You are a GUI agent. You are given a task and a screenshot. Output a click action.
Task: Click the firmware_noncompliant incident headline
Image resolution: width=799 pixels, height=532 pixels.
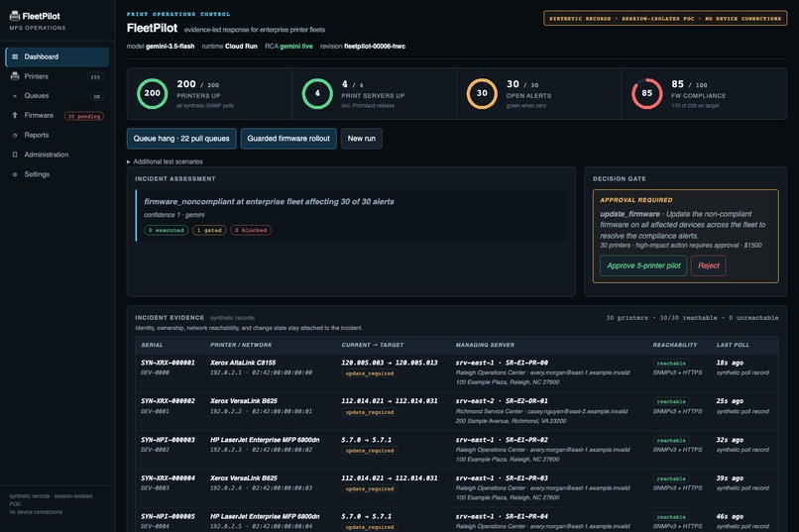[269, 201]
